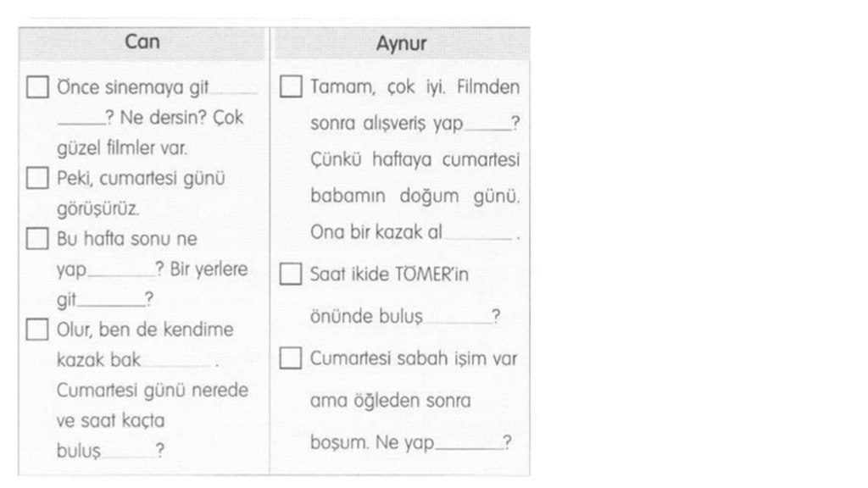Mark the "Olur, ben de kendime" checkbox

pyautogui.click(x=36, y=330)
